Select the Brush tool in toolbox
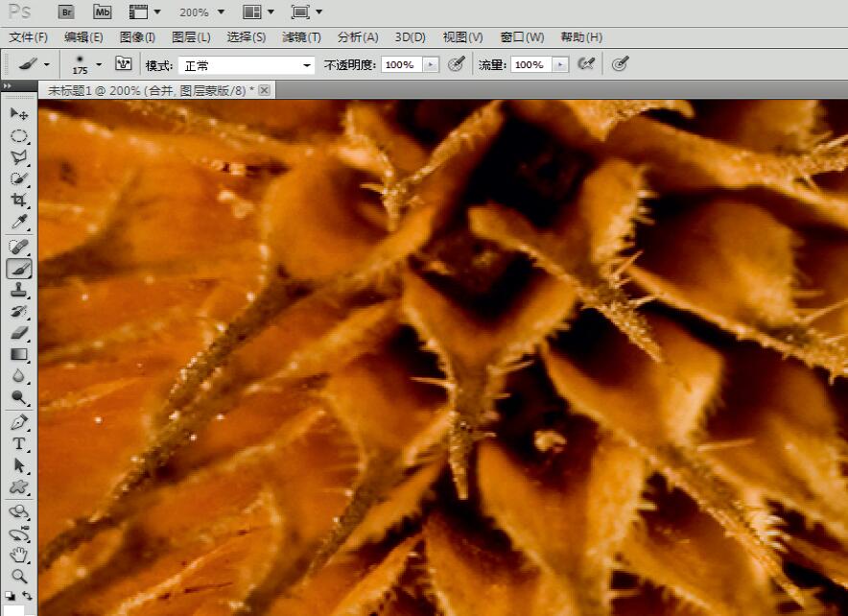Viewport: 848px width, 616px height. 19,269
